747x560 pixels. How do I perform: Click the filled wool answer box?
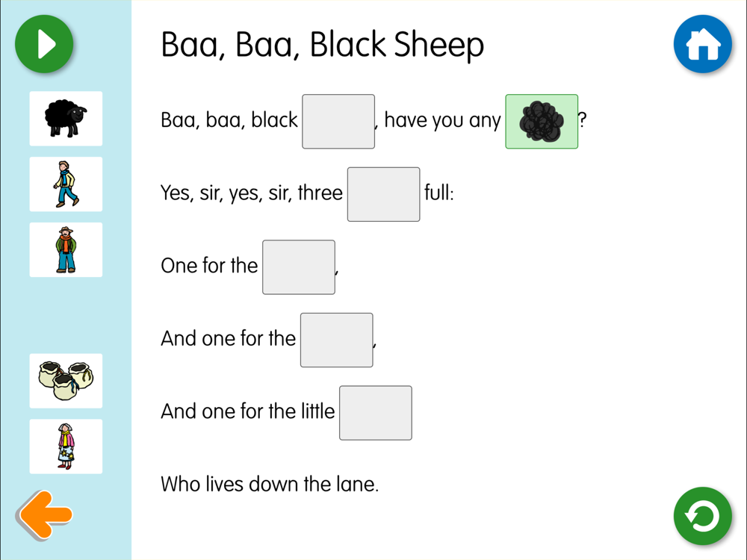[542, 122]
